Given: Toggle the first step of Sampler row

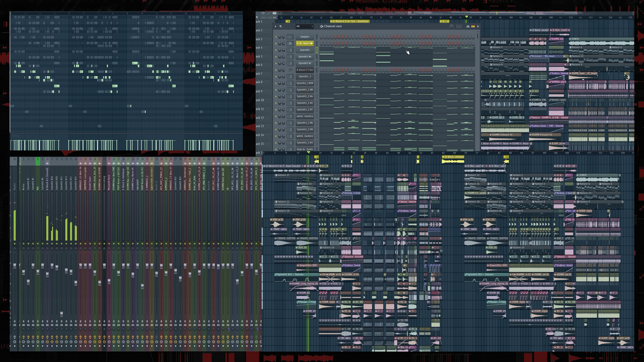Looking at the screenshot, I should pyautogui.click(x=321, y=37).
